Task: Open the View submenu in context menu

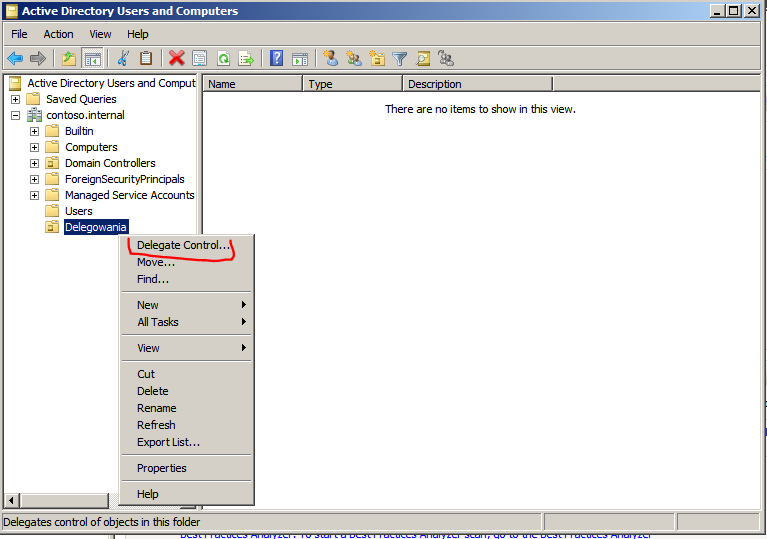Action: (x=187, y=348)
